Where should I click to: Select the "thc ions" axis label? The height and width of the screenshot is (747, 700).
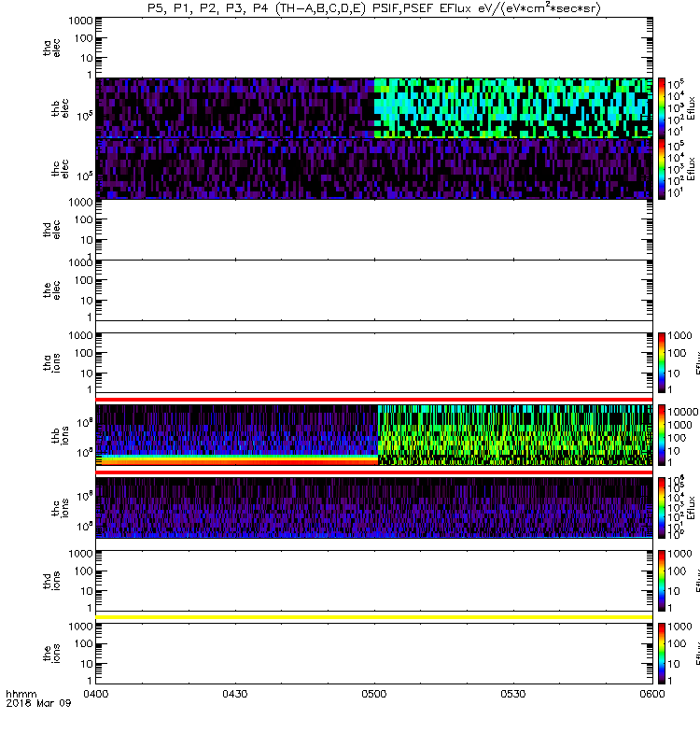(60, 508)
